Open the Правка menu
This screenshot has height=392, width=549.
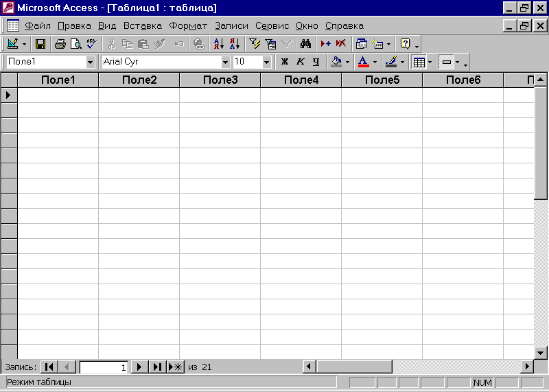74,26
